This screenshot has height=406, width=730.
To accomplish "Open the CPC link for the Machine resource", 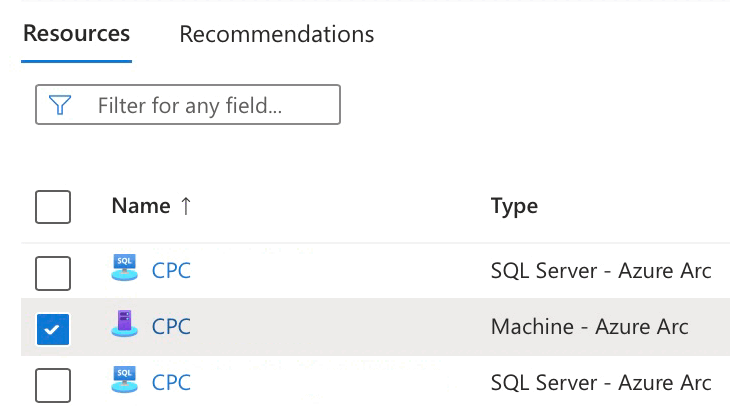I will click(171, 326).
